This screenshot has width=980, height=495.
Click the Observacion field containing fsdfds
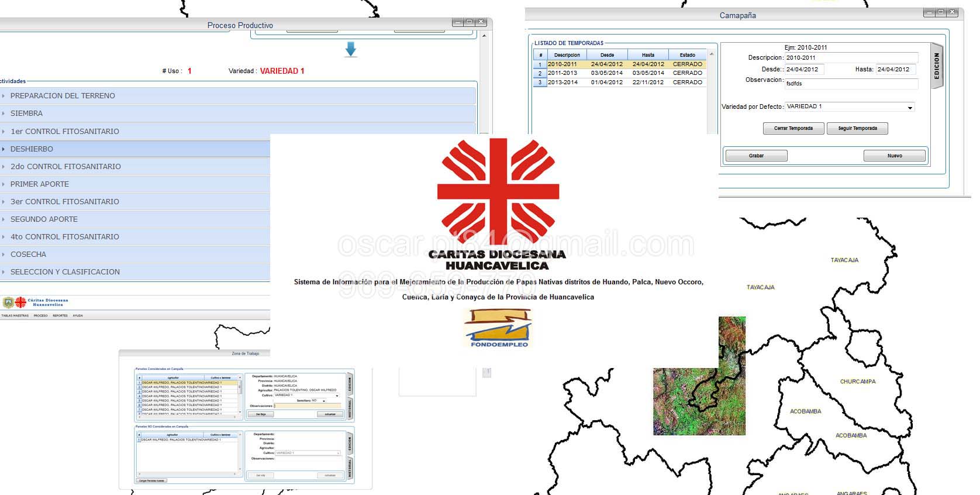(x=851, y=84)
